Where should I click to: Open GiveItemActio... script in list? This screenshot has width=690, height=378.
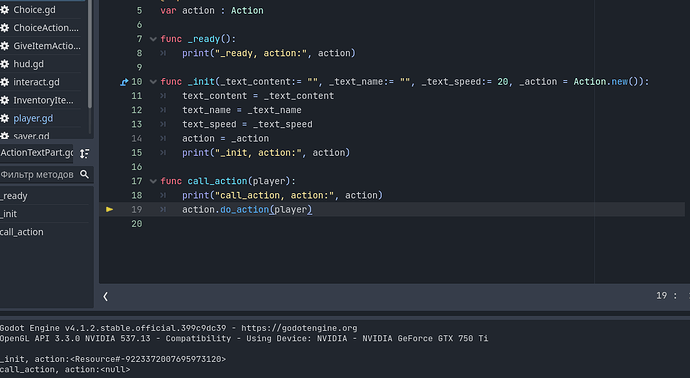(47, 46)
